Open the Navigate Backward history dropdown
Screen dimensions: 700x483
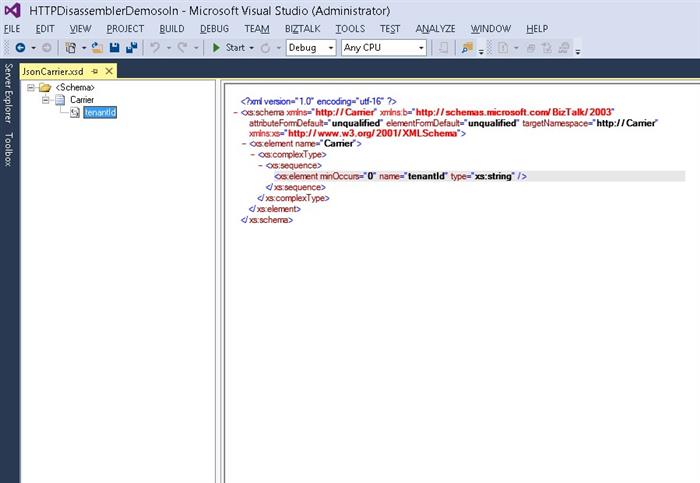tap(33, 48)
